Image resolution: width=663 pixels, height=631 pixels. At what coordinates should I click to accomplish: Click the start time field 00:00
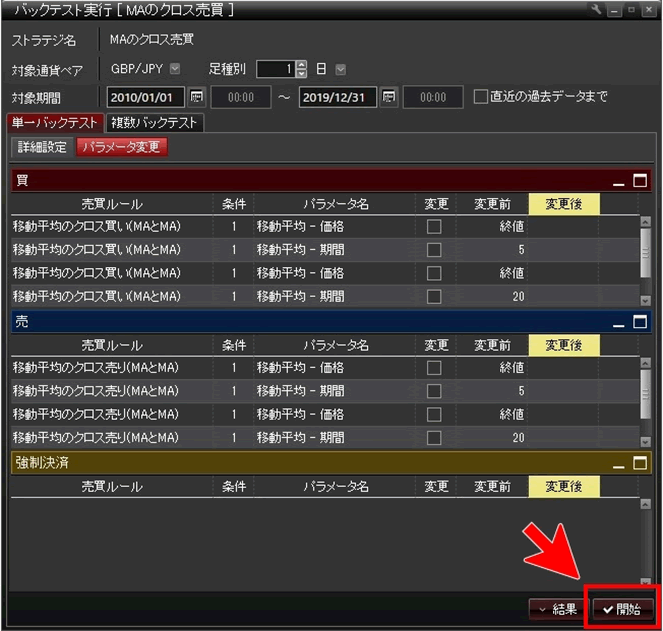241,97
